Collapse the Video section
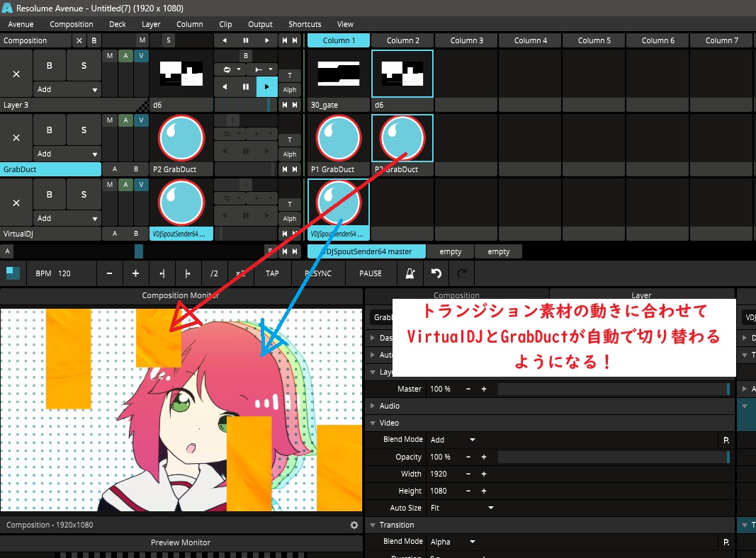This screenshot has height=558, width=756. pos(373,423)
